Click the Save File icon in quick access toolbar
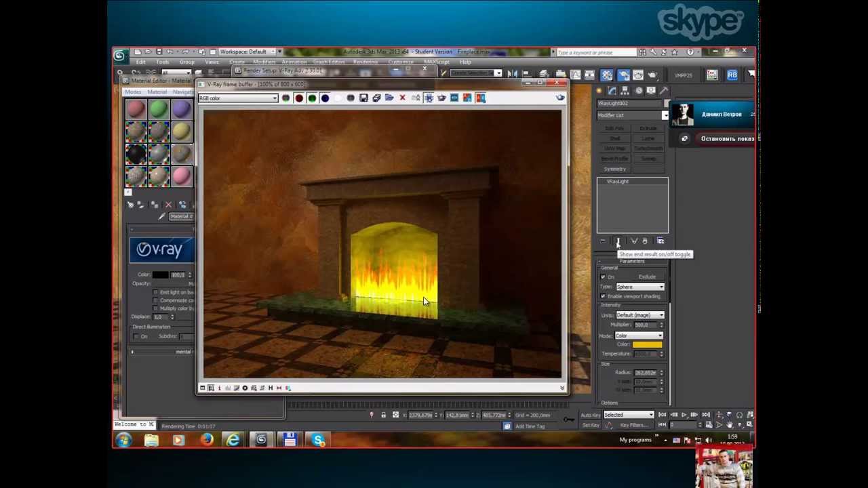 click(x=159, y=52)
